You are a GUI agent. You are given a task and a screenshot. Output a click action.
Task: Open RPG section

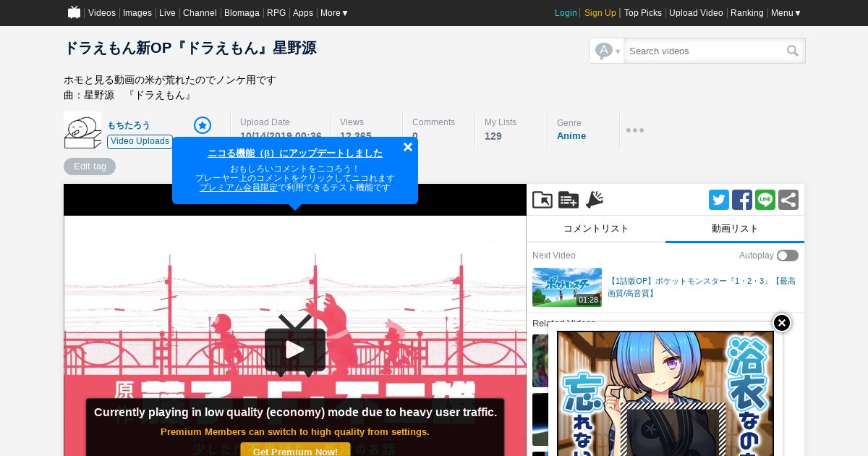pos(276,13)
